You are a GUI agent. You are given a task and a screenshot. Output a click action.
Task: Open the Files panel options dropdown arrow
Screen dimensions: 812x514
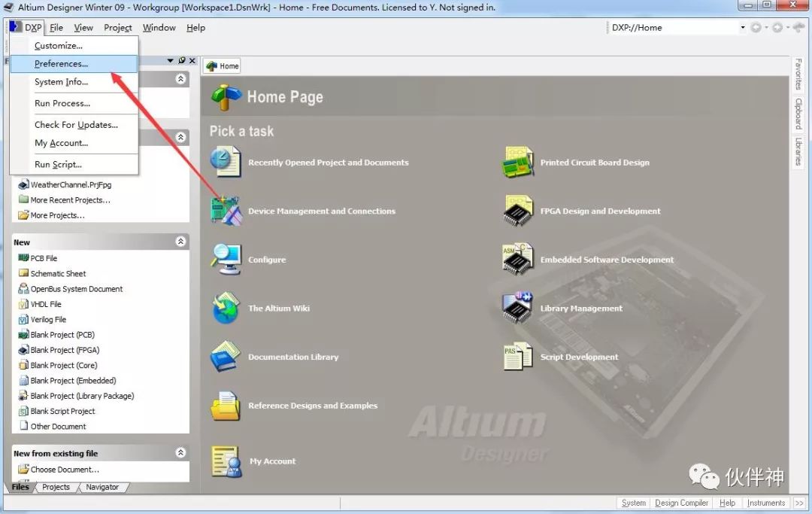(x=171, y=61)
